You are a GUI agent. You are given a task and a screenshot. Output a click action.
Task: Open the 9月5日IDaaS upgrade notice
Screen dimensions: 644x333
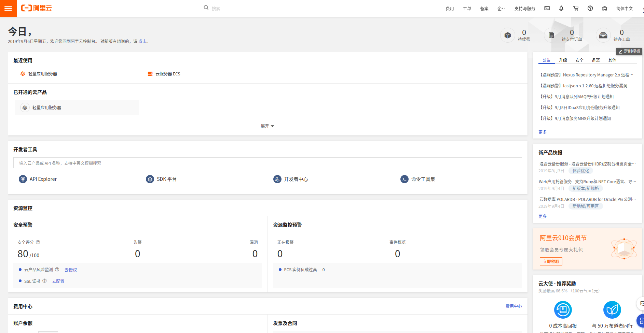pyautogui.click(x=579, y=107)
